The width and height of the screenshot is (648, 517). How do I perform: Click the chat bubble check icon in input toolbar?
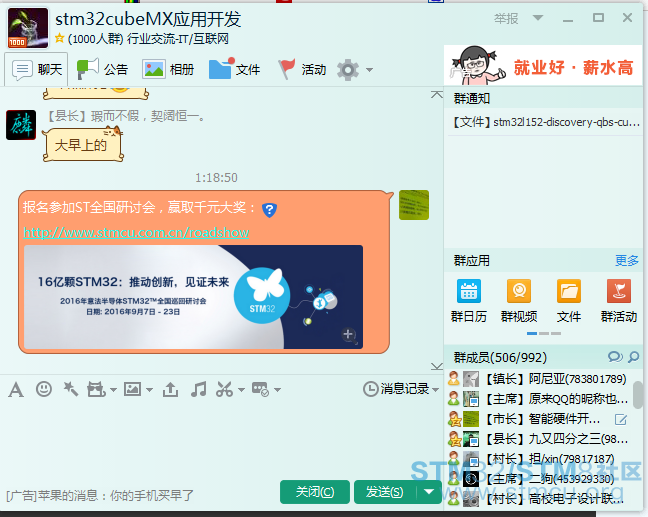coord(261,389)
